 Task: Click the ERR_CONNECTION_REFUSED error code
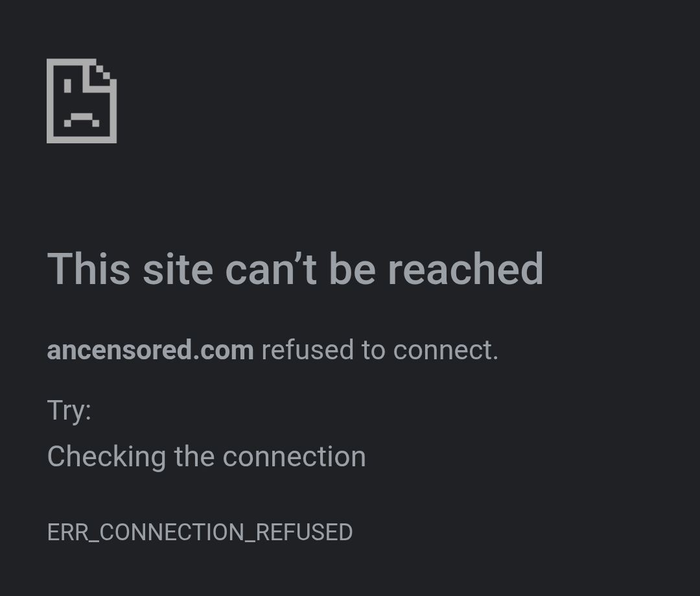200,532
